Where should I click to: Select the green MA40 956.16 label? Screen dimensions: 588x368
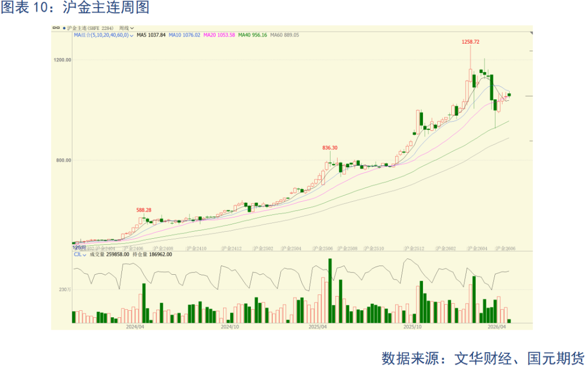coord(253,35)
